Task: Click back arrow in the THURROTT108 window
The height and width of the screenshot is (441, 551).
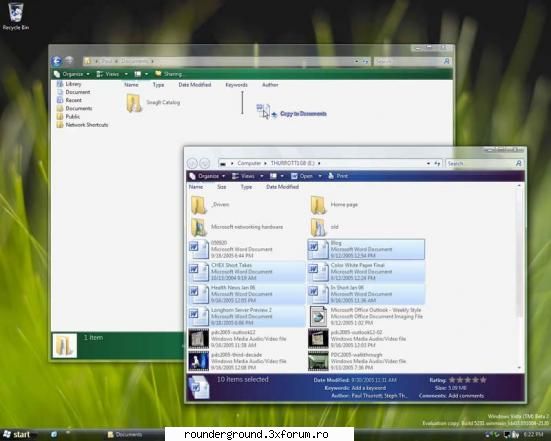Action: (x=192, y=163)
